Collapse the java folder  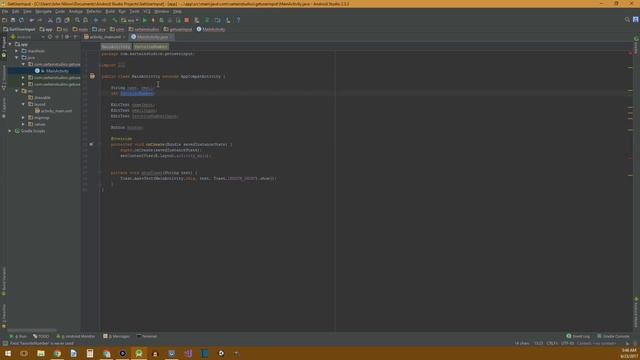(17, 58)
